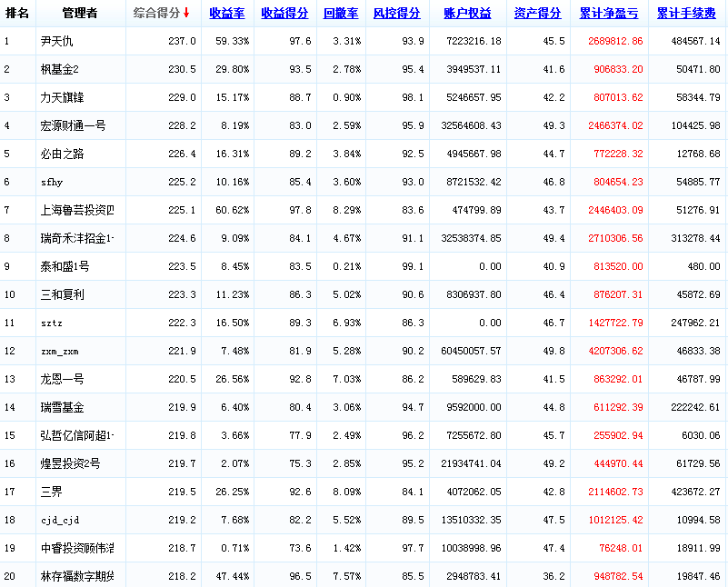Sort table by 风控得分 column
The height and width of the screenshot is (587, 728).
(x=397, y=14)
